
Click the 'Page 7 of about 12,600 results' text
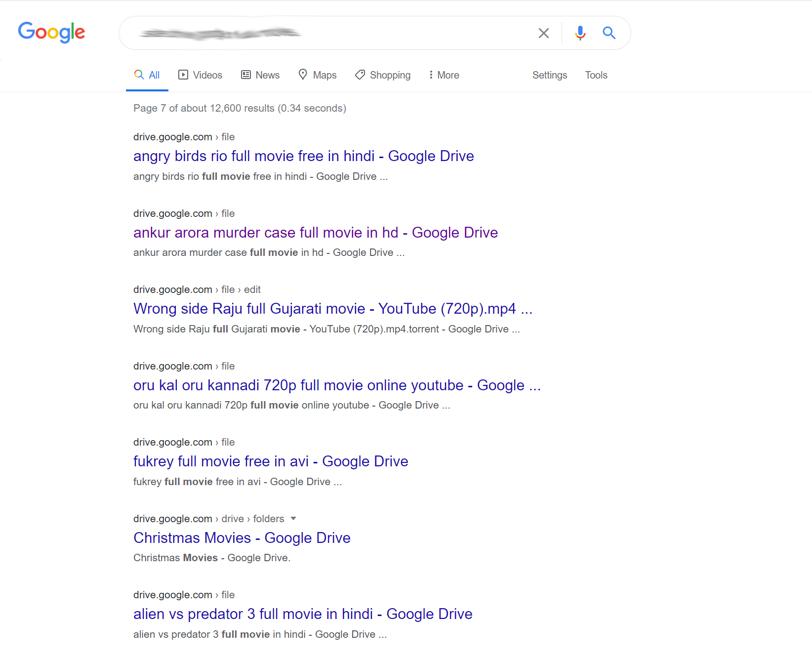coord(240,108)
